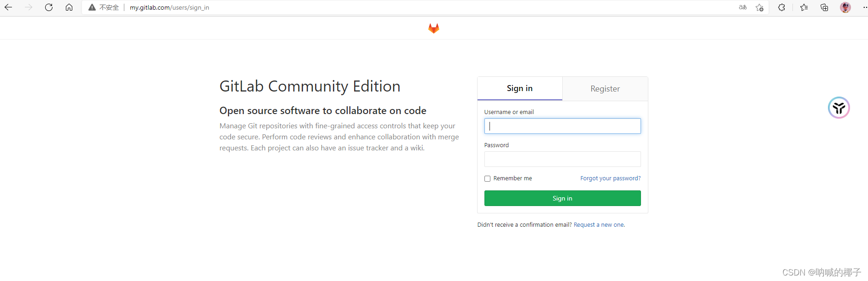Click the floating circular assistant icon
868x281 pixels.
(x=839, y=108)
